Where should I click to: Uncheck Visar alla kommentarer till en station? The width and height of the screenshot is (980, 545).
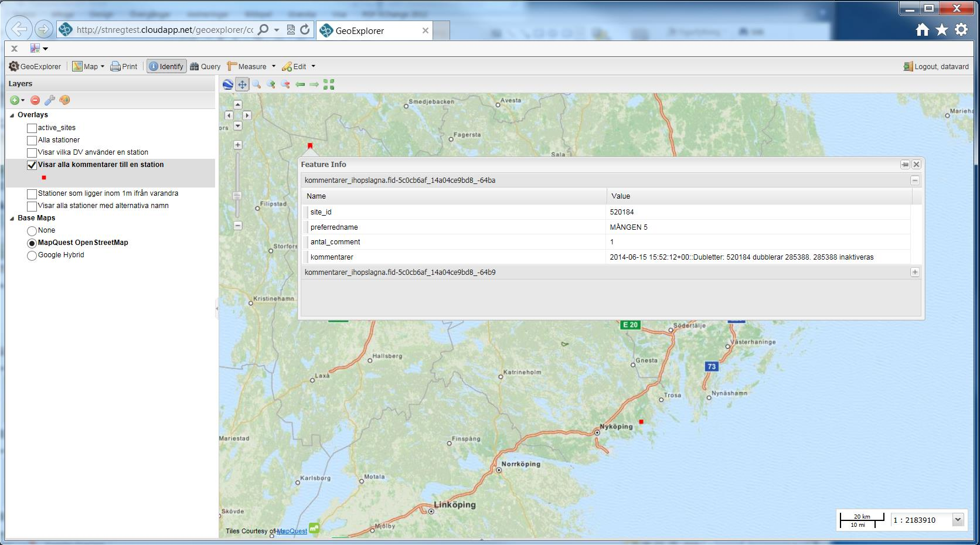[x=32, y=165]
